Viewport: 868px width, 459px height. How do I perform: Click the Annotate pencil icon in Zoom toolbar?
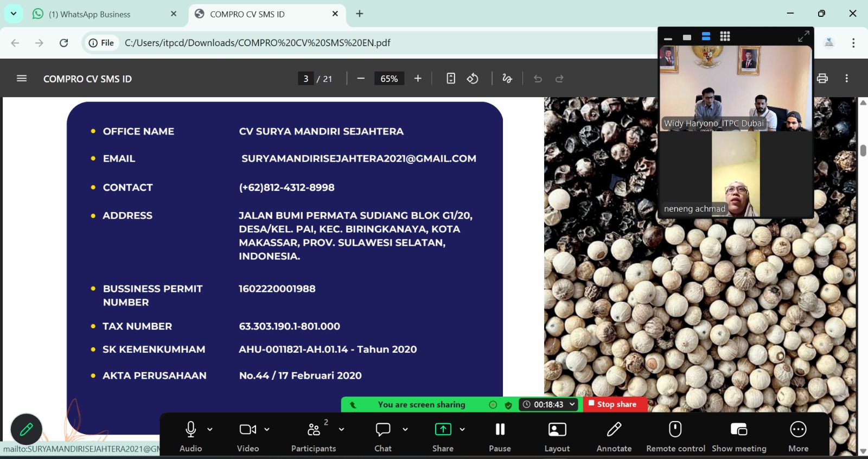[x=614, y=430]
